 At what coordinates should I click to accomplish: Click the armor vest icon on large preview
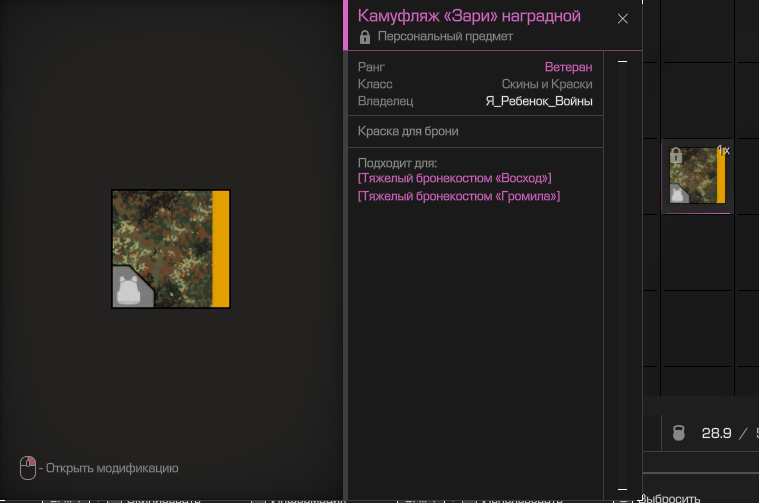[x=129, y=290]
